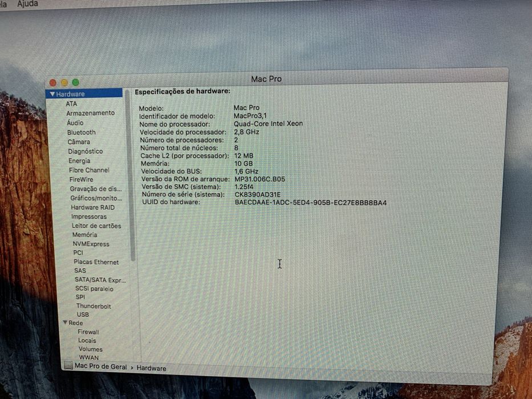Click the hardware UUID value
Screen dimensions: 532x399
coord(311,203)
